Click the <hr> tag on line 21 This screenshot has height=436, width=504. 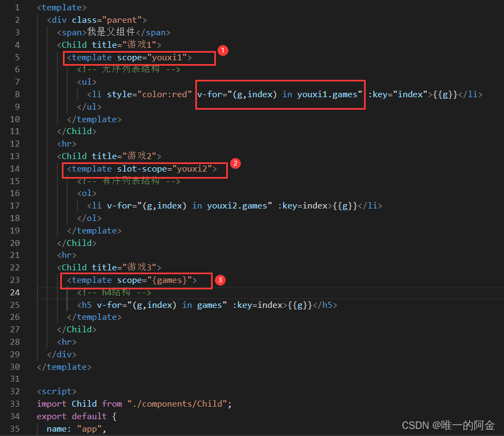coord(67,255)
